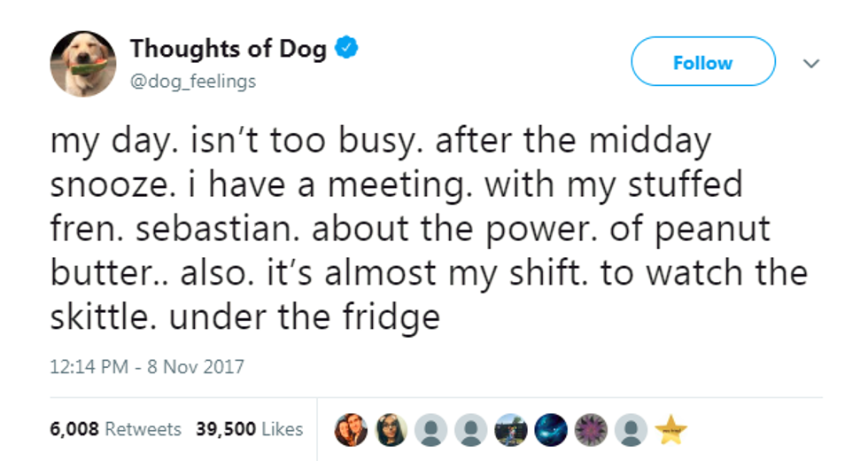Click the Thoughts of Dog profile picture
This screenshot has height=461, width=868.
pos(83,64)
